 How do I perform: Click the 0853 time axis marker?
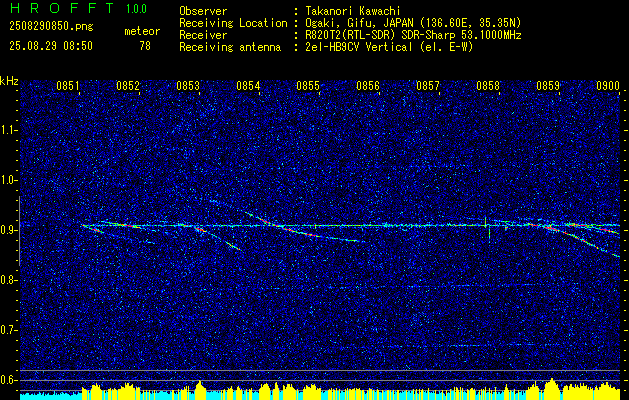[x=188, y=85]
